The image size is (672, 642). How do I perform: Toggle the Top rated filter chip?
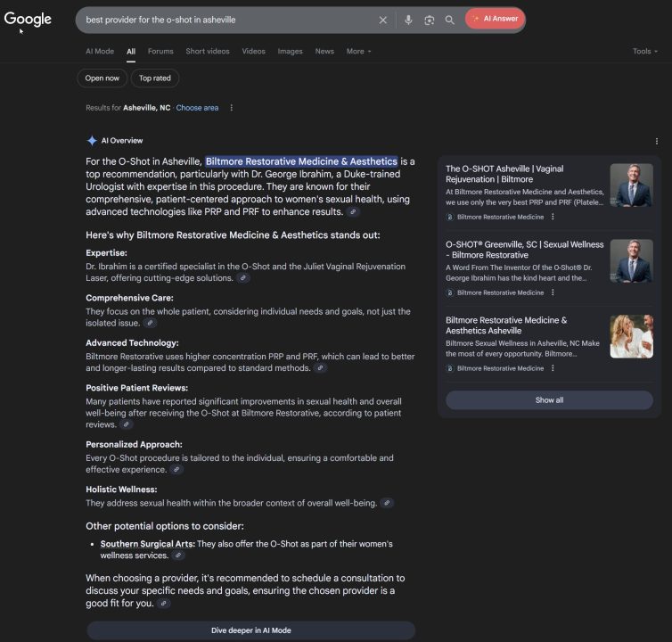pos(155,78)
